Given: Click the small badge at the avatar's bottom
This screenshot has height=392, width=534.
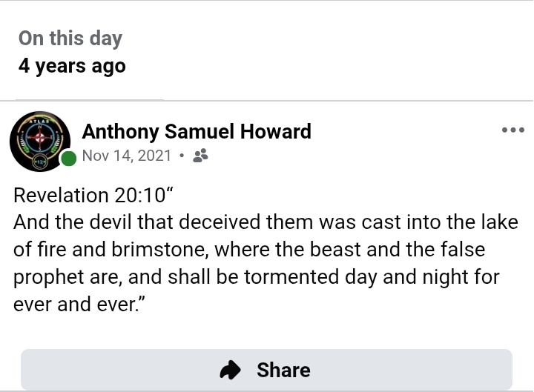Looking at the screenshot, I should pyautogui.click(x=39, y=162).
